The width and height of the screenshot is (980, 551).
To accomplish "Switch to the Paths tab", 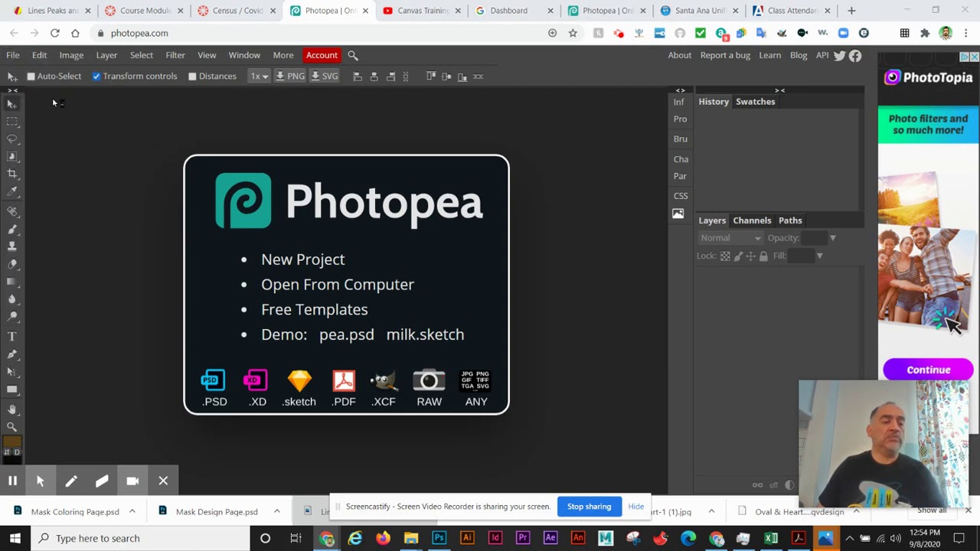I will pyautogui.click(x=790, y=220).
